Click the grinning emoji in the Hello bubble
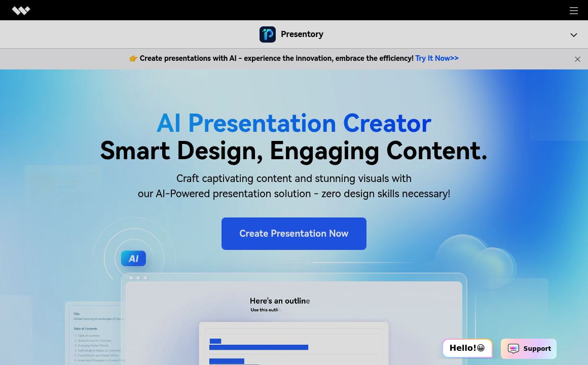The image size is (588, 365). click(x=481, y=348)
